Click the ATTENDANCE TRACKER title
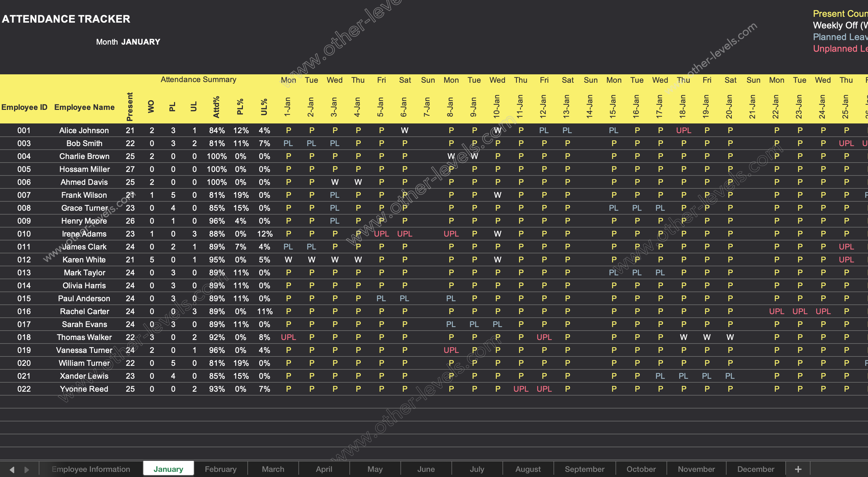The image size is (868, 477). point(66,19)
